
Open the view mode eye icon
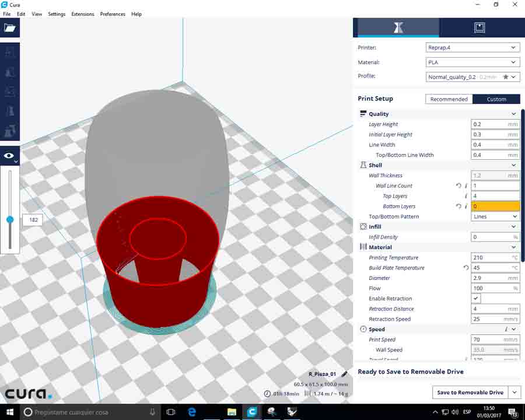click(x=9, y=156)
